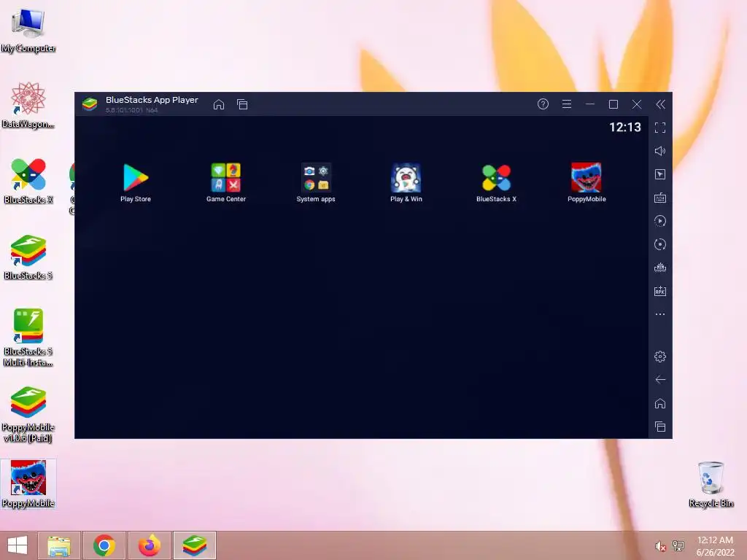Launch PoppyMobile inside BlueStacks App Player
The height and width of the screenshot is (560, 747).
coord(587,182)
